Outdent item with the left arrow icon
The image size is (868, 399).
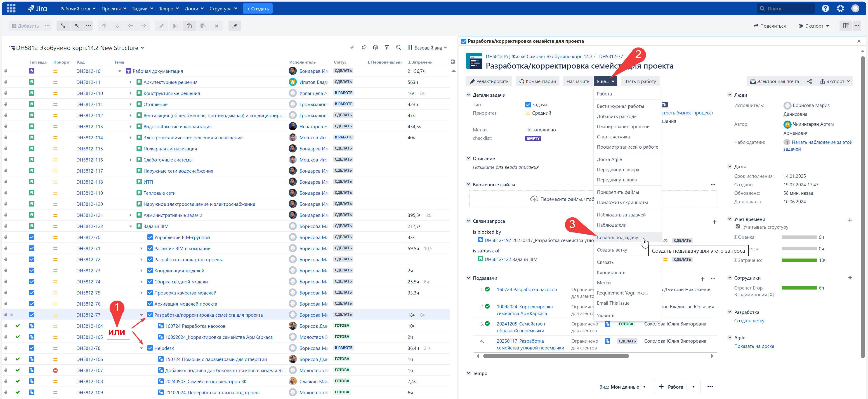(130, 26)
